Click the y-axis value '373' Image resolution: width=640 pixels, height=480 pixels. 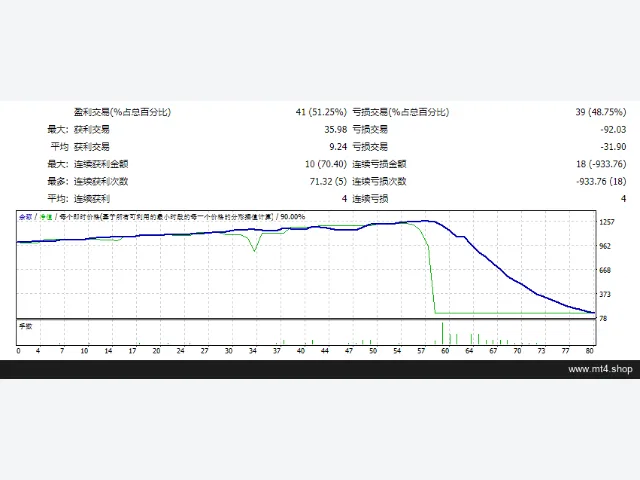pyautogui.click(x=605, y=294)
